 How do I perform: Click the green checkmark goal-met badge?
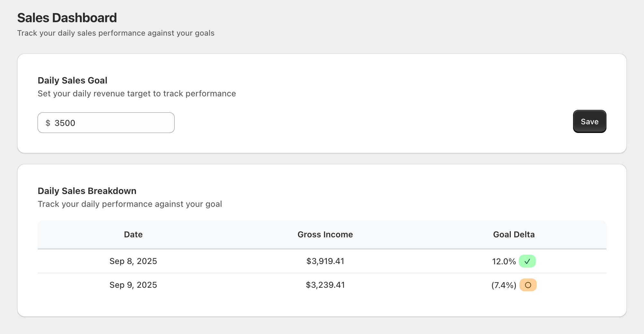527,261
